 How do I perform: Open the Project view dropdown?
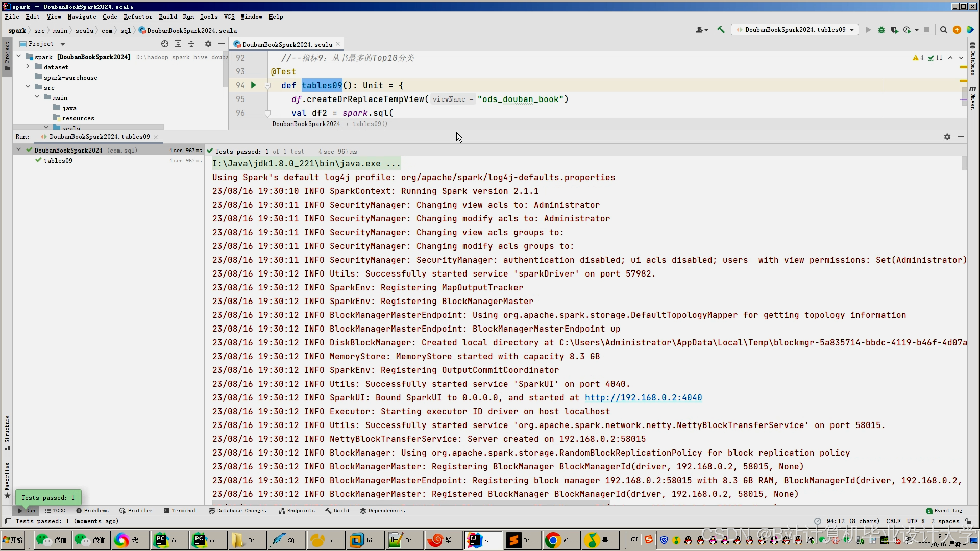coord(62,44)
